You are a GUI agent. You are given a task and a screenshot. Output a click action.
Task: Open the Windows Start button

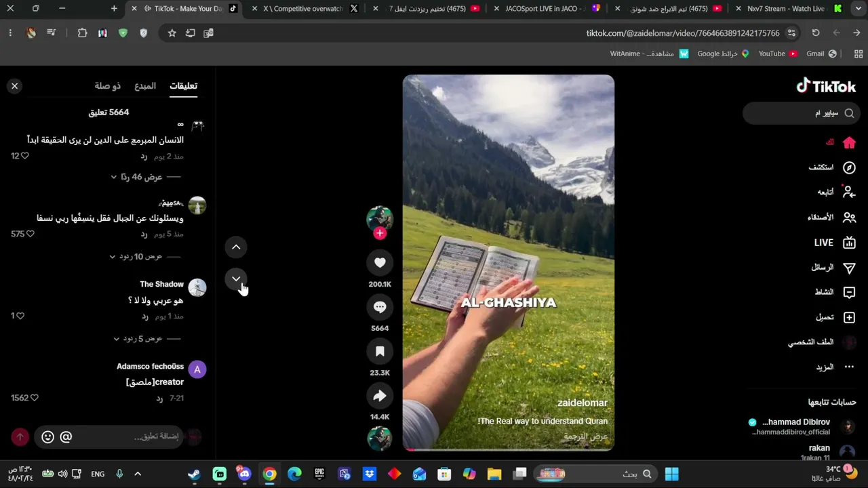pyautogui.click(x=672, y=474)
